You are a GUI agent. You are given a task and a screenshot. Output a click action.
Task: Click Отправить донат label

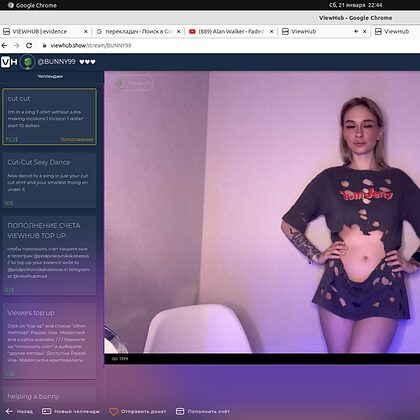coord(144,412)
